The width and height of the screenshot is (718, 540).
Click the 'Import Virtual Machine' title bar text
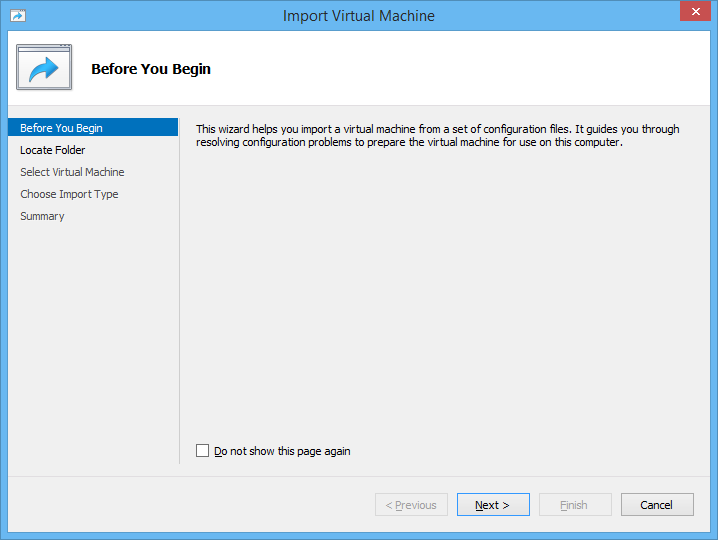[x=358, y=16]
